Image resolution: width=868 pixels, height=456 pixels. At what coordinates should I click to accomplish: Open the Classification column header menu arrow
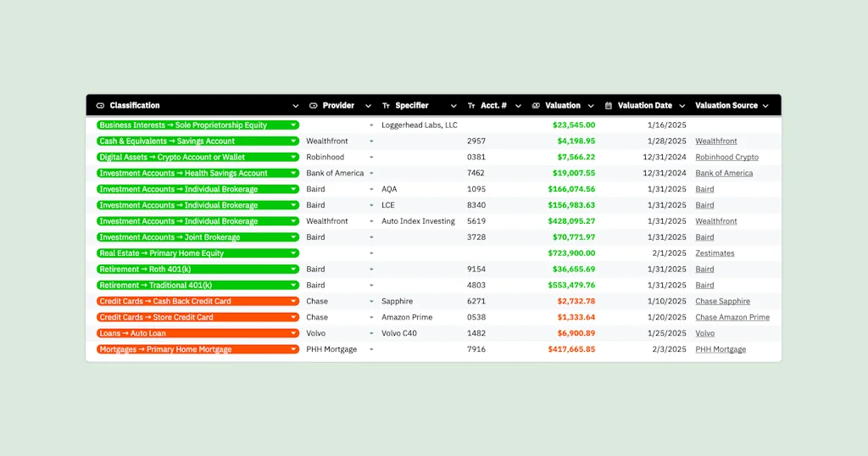(295, 106)
